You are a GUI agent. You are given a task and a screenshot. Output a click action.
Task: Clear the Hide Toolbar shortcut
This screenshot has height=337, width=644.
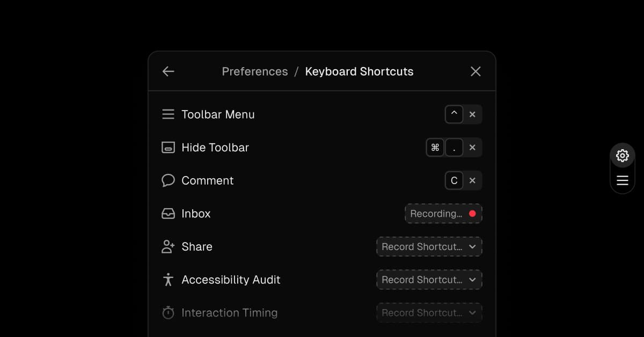[472, 148]
